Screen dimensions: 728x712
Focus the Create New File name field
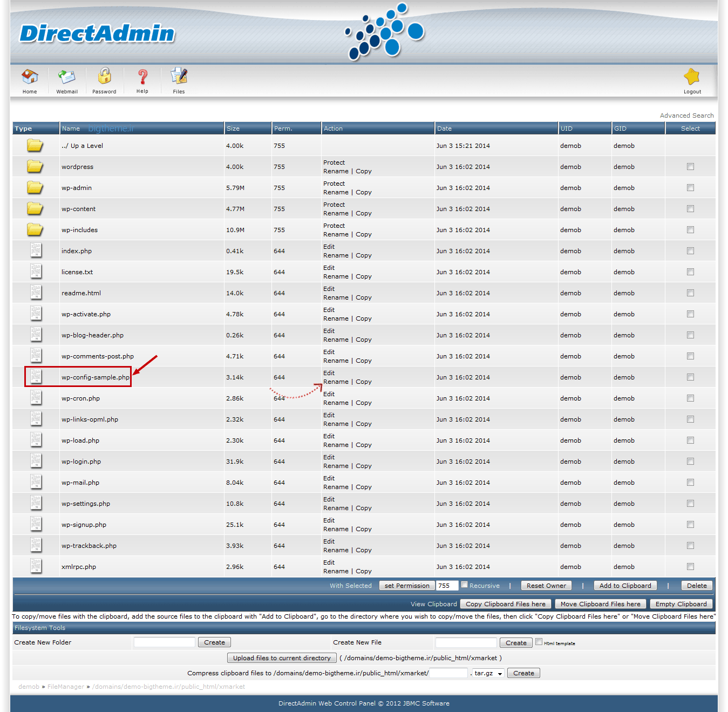click(x=466, y=642)
